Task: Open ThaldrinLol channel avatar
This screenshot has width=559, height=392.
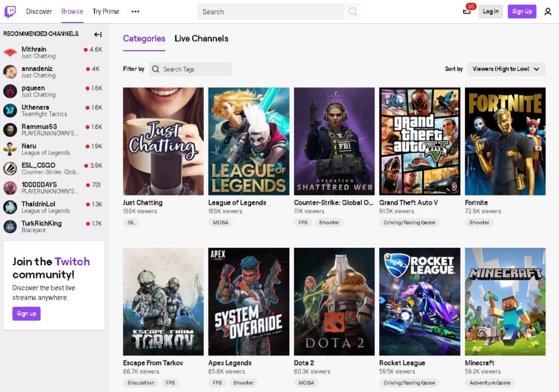Action: point(10,207)
